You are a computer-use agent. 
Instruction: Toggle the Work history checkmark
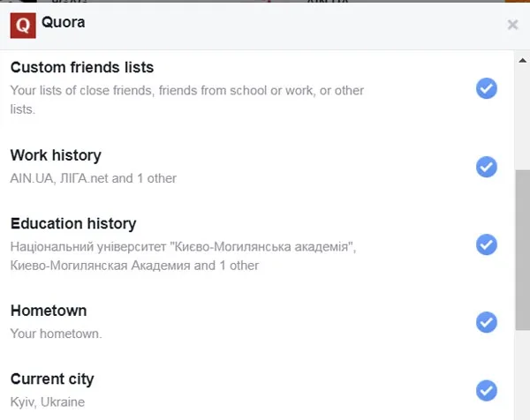coord(487,167)
